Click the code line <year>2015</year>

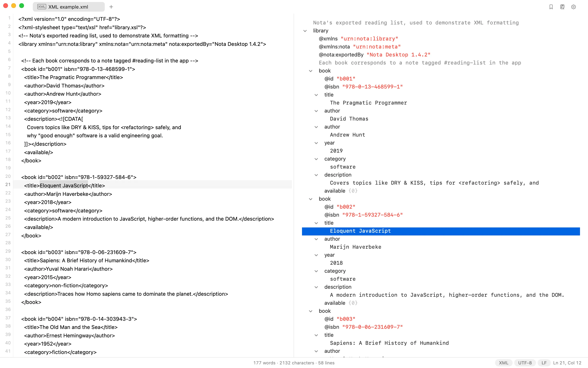coord(48,278)
